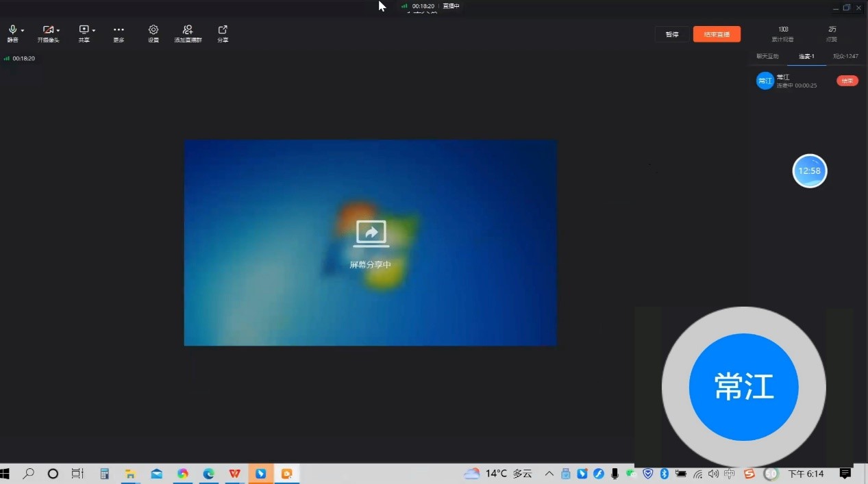Open Microsoft Edge from the taskbar
868x484 pixels.
click(209, 474)
